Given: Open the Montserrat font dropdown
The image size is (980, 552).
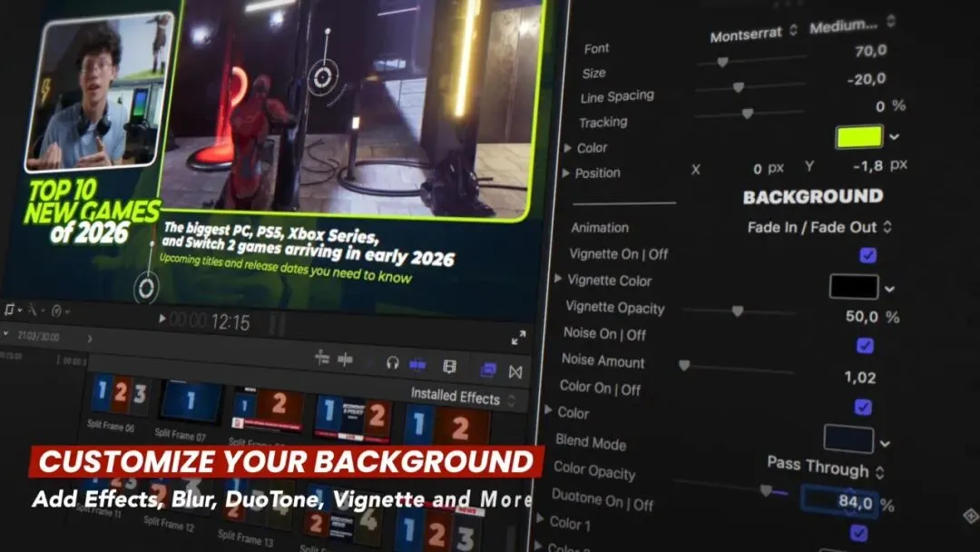Looking at the screenshot, I should (x=753, y=34).
